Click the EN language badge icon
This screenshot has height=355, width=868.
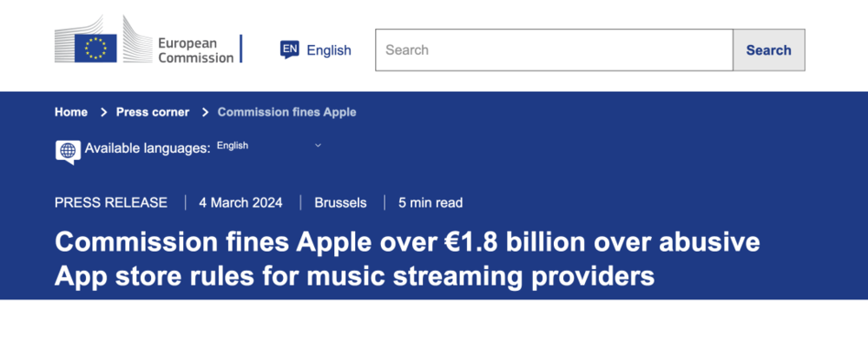point(290,49)
